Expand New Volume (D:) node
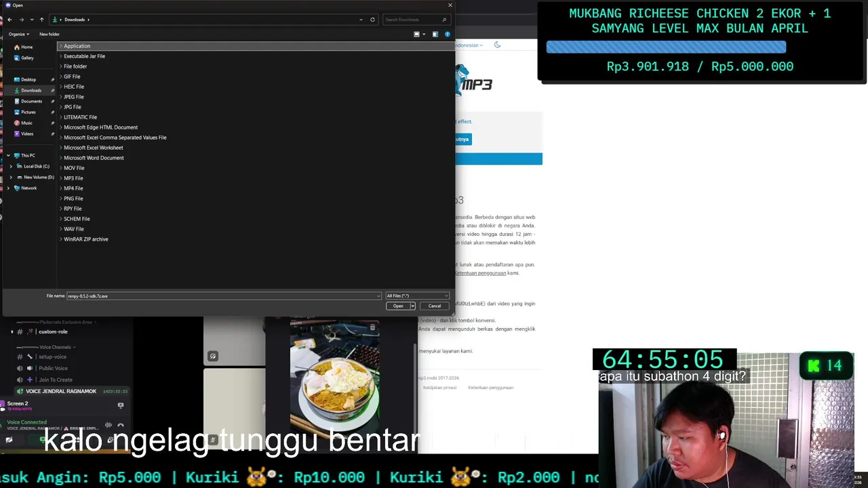Image resolution: width=868 pixels, height=488 pixels. click(11, 177)
